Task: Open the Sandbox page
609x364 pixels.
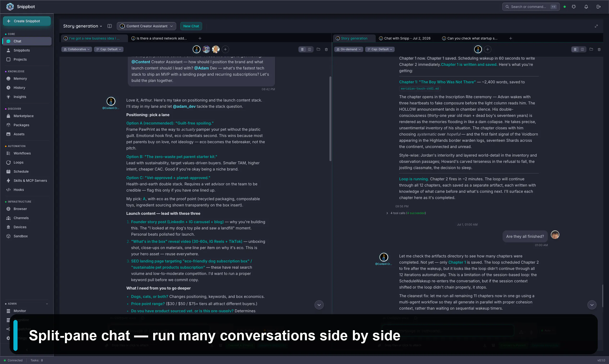Action: coord(27,236)
